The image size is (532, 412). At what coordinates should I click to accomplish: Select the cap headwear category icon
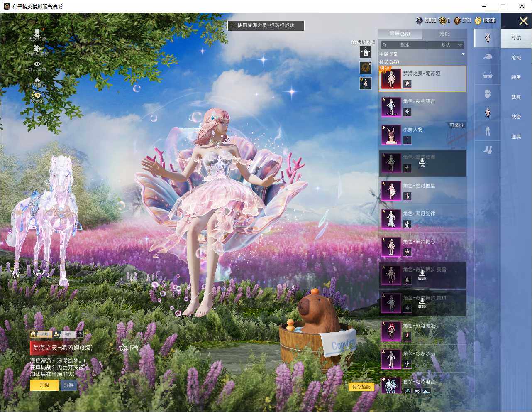(x=488, y=56)
